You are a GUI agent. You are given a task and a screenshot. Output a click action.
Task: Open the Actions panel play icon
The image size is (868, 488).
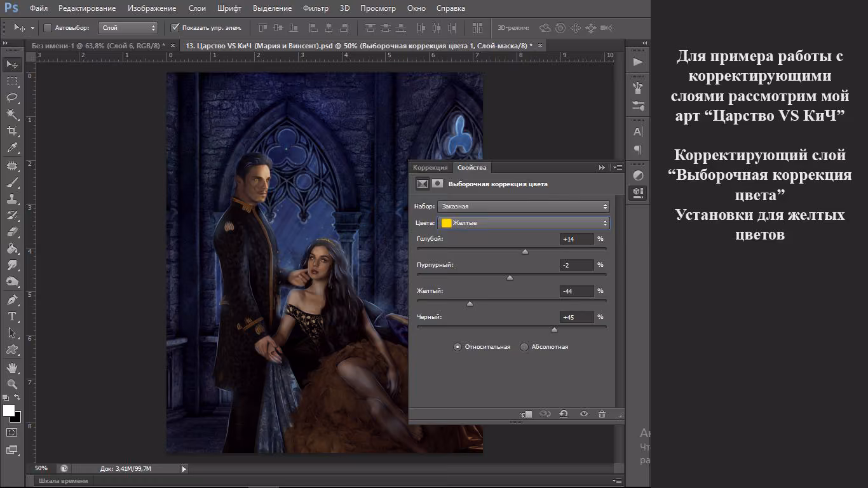point(638,62)
